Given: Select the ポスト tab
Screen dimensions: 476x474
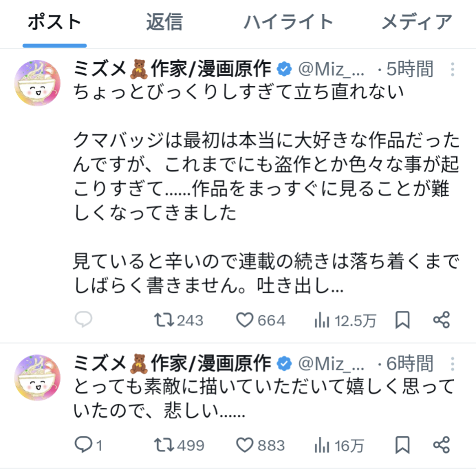Looking at the screenshot, I should click(55, 22).
